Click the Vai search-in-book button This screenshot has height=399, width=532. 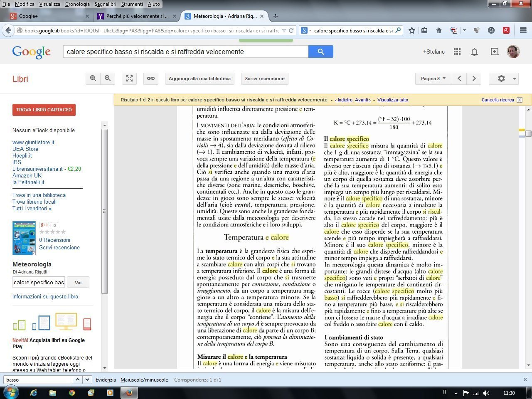78,282
